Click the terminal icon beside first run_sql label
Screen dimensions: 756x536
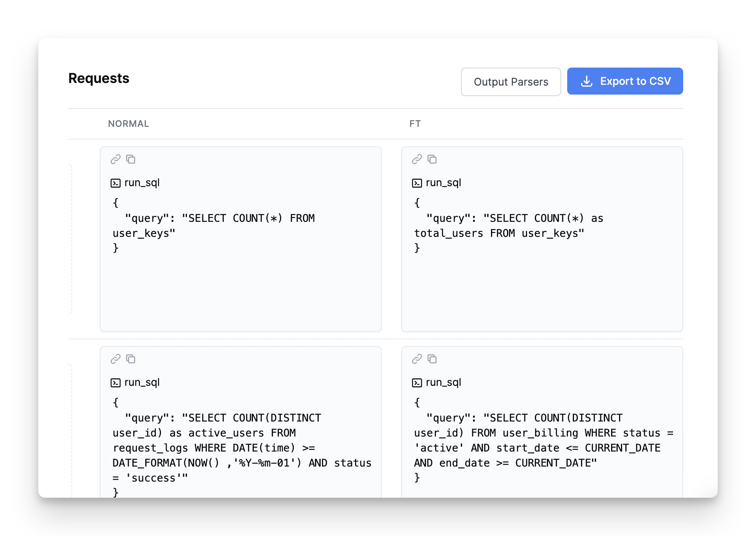[x=115, y=183]
